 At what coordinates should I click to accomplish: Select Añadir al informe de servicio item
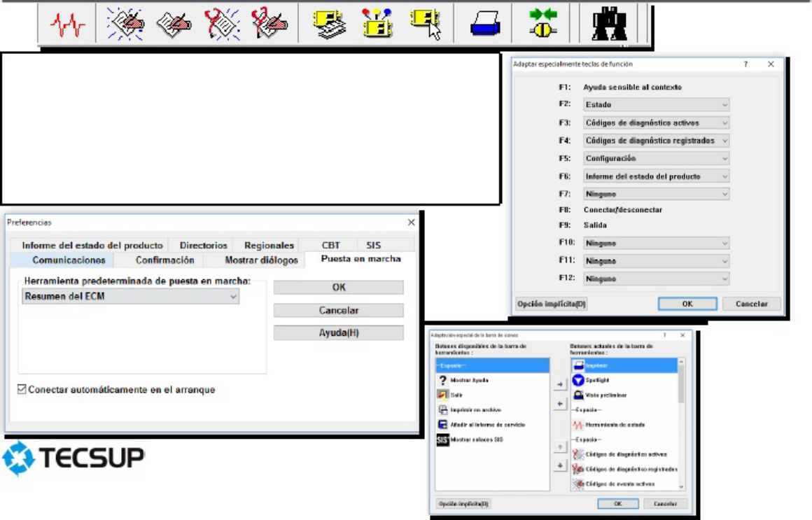[x=492, y=425]
